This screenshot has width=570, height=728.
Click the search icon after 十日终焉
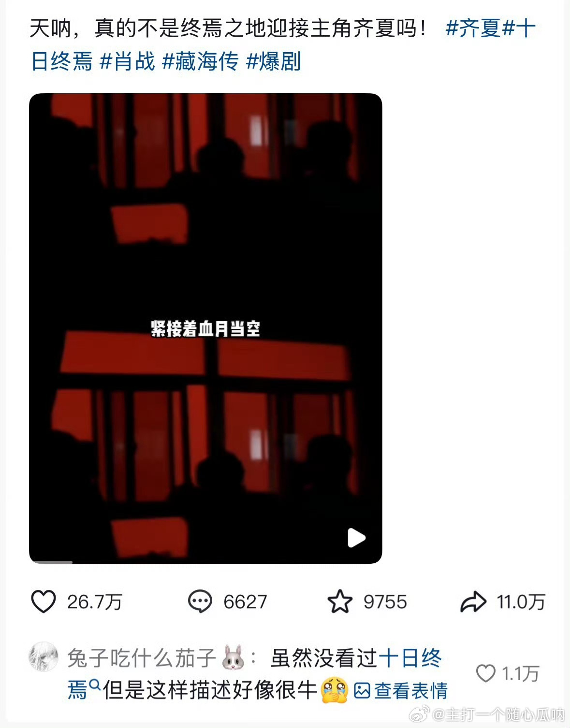pos(95,685)
